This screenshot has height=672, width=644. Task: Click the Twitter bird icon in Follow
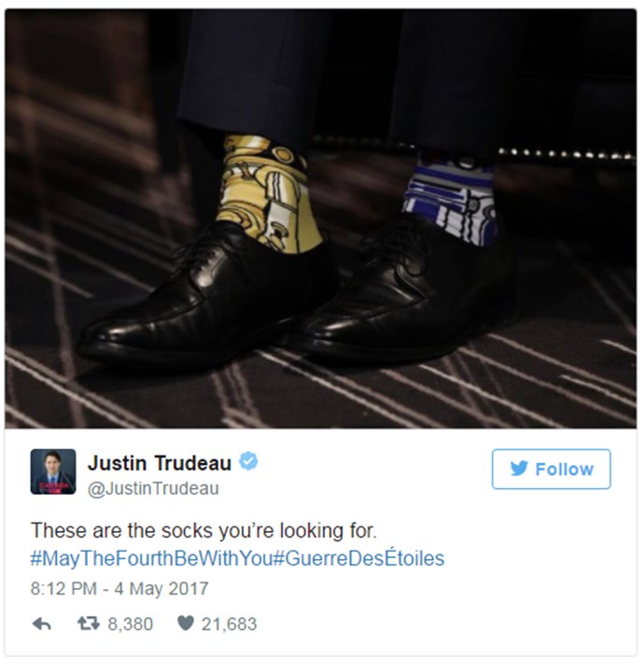click(519, 469)
